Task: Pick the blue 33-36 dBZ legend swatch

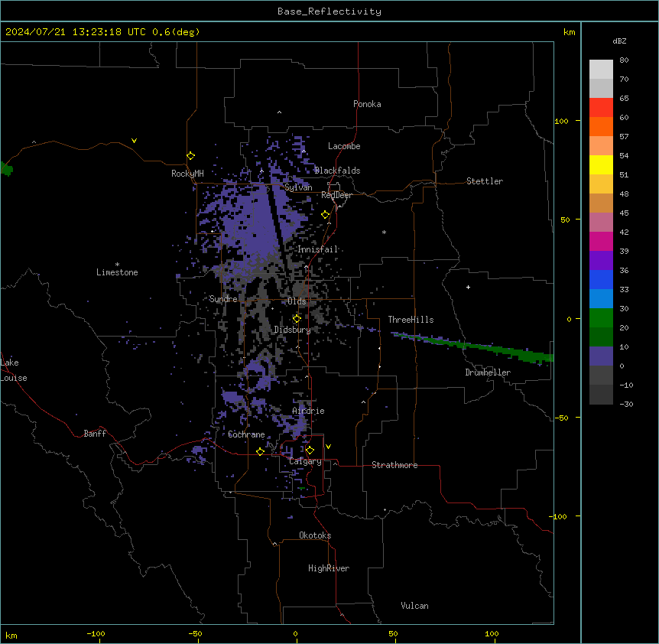Action: point(601,279)
